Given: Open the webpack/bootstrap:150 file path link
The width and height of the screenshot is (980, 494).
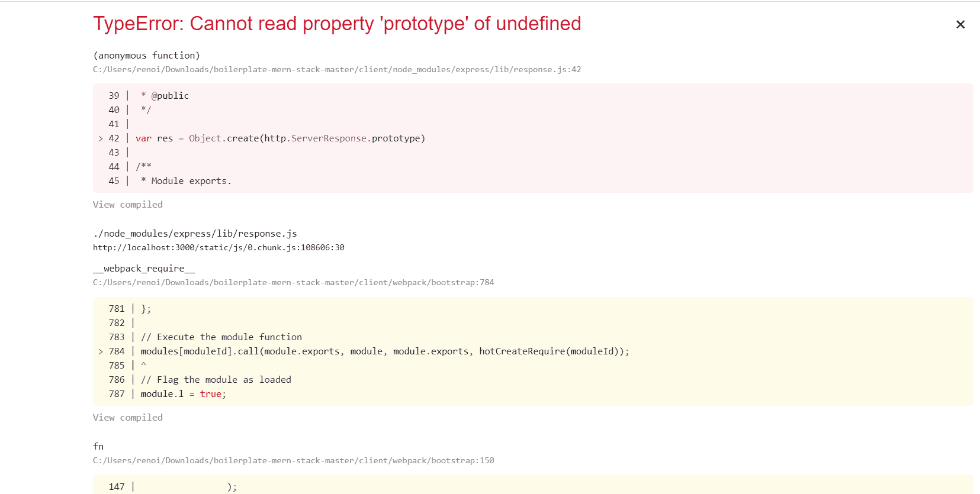Looking at the screenshot, I should [293, 461].
